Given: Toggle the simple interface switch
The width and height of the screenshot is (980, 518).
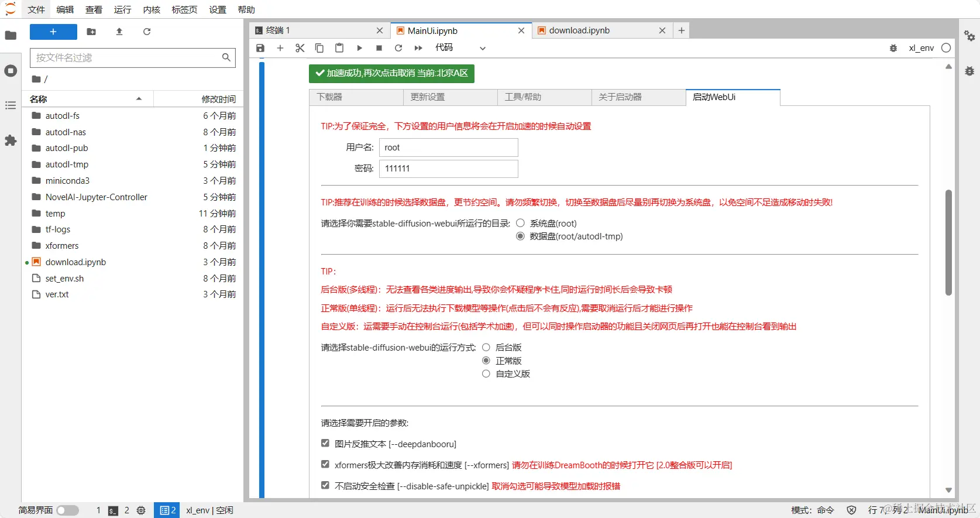Looking at the screenshot, I should [x=68, y=510].
